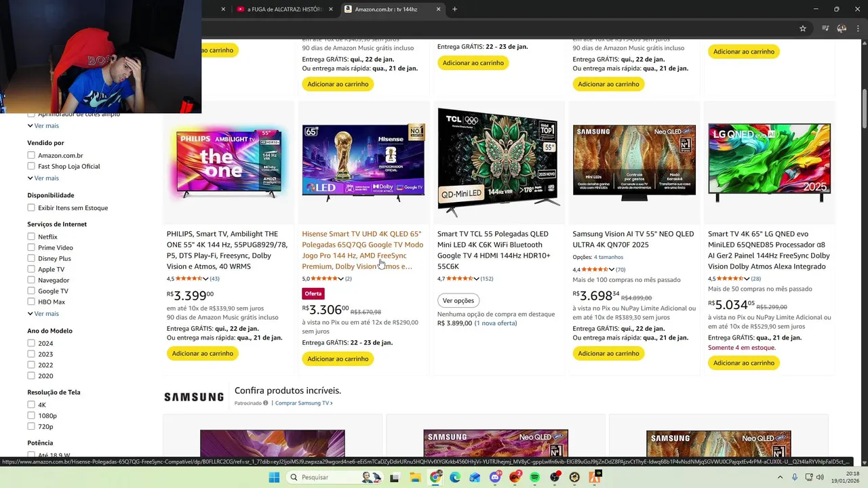868x488 pixels.
Task: Open the Chrome three-dot menu
Action: tap(858, 28)
